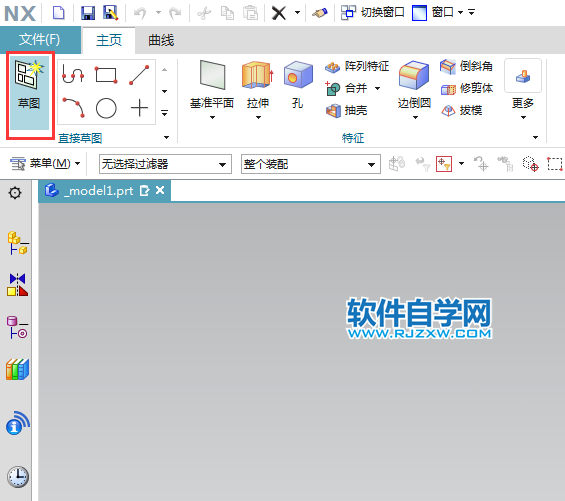The image size is (565, 501).
Task: Close the _model1.prt tab
Action: 160,190
